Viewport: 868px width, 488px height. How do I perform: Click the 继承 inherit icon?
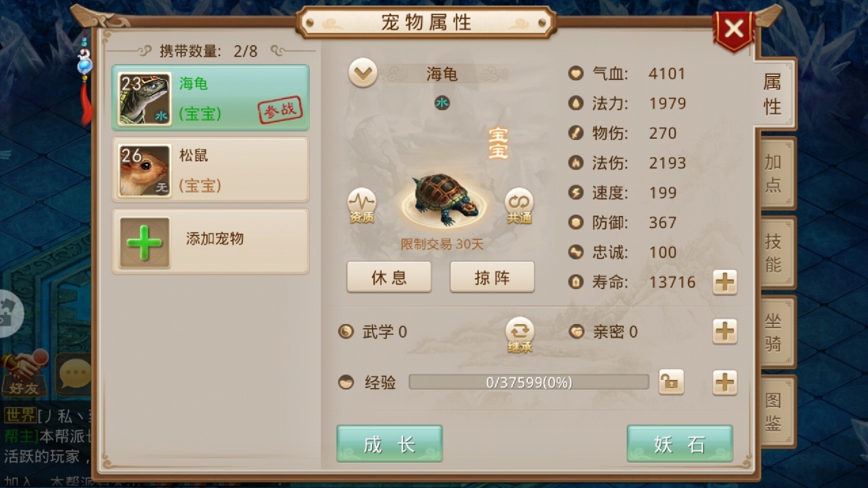520,335
